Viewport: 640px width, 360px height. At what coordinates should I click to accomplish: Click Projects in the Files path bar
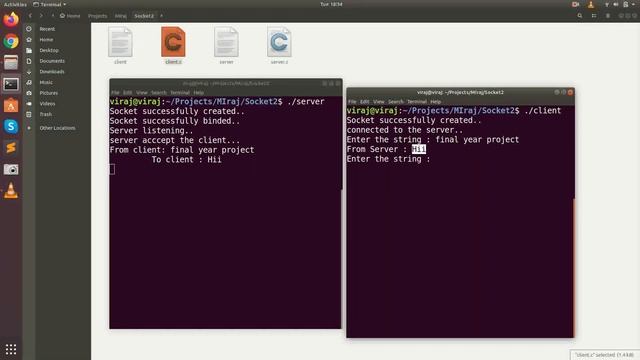click(98, 16)
